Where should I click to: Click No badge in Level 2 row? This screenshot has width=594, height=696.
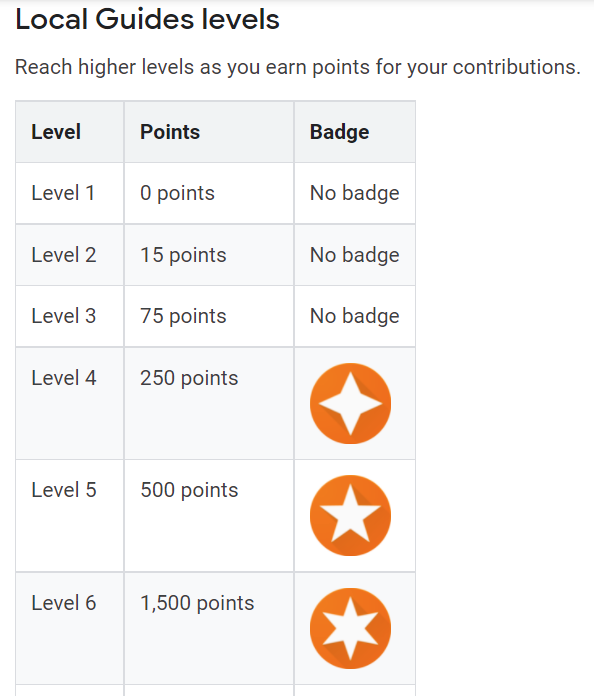pos(355,255)
